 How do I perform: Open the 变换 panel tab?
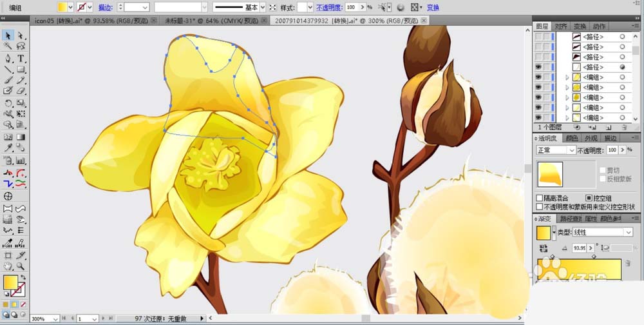tap(580, 26)
